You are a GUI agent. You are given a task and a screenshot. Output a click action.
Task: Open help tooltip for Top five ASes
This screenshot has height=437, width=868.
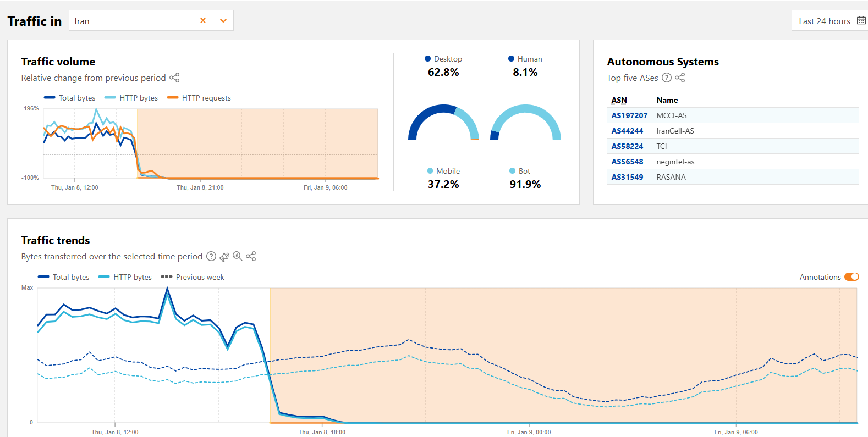pos(666,78)
